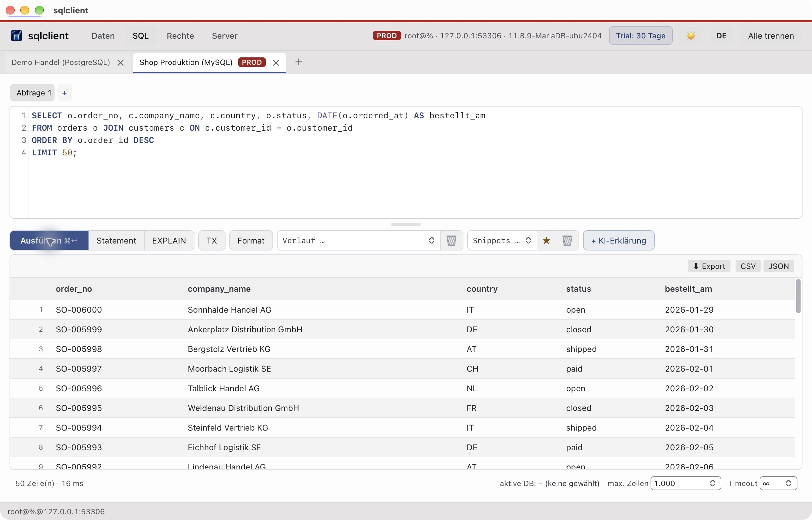Click the PROD badge in header bar
This screenshot has width=812, height=520.
coord(387,36)
